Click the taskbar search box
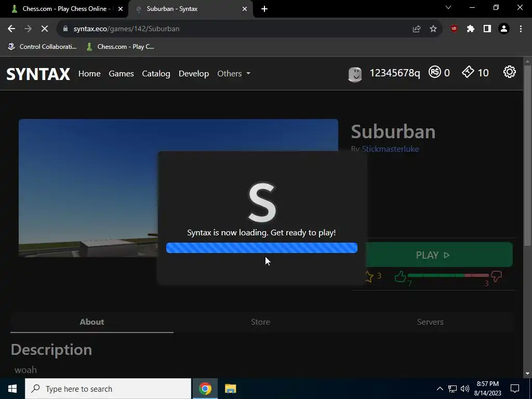 pos(108,389)
